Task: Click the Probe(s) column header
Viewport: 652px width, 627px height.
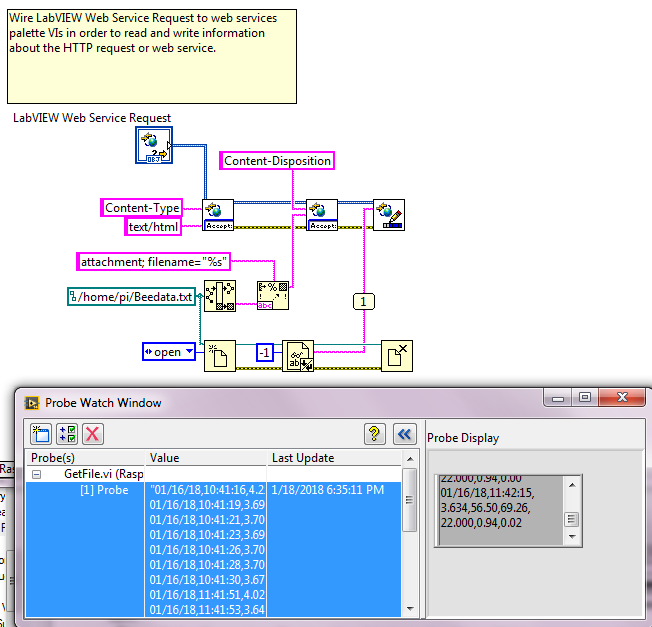Action: point(85,458)
